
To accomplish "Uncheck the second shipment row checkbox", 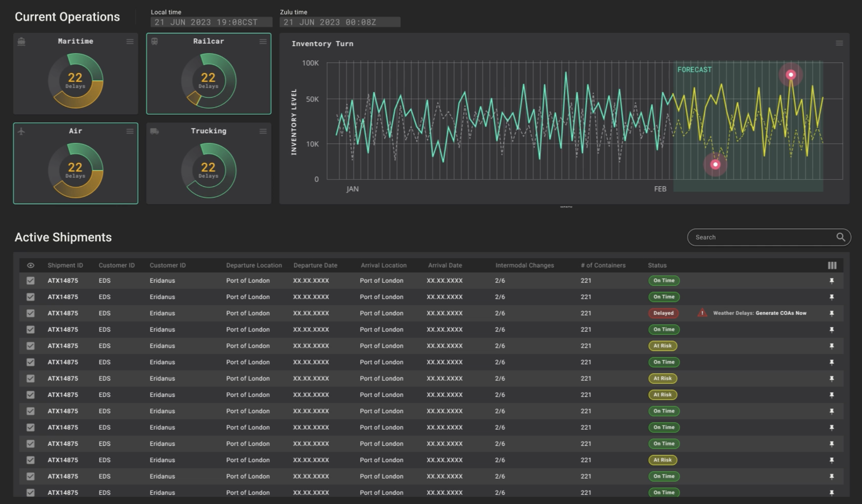I will pyautogui.click(x=30, y=297).
